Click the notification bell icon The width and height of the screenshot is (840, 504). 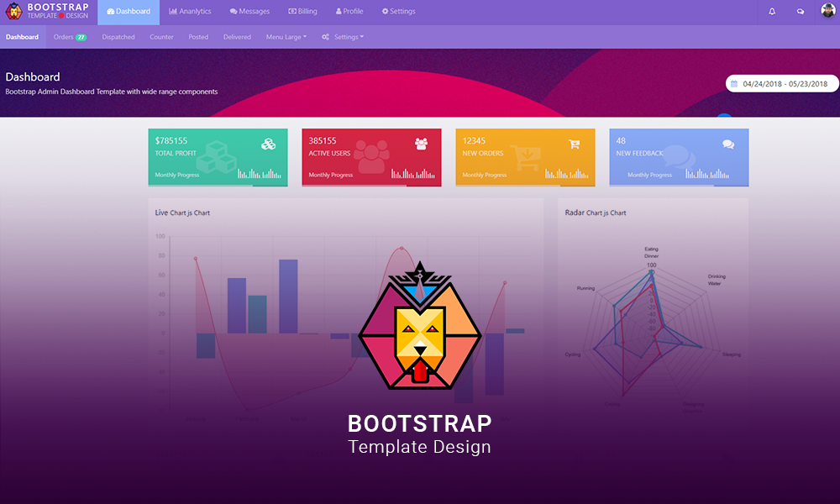point(772,12)
